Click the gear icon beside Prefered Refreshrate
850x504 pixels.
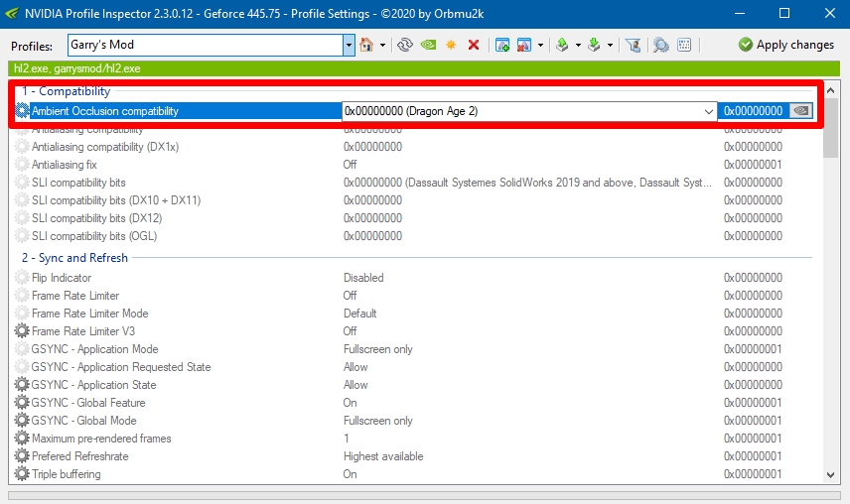(x=22, y=455)
